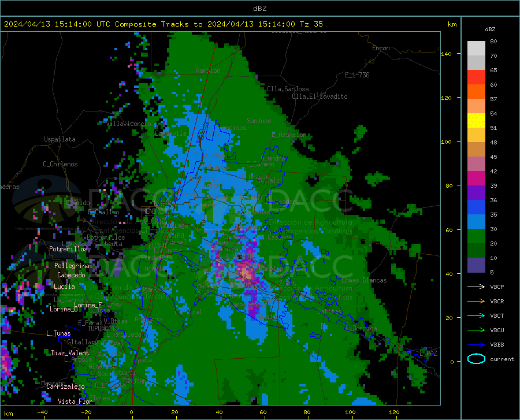Click the 'Clla.SanJose' place label
The width and height of the screenshot is (520, 420).
pyautogui.click(x=288, y=89)
